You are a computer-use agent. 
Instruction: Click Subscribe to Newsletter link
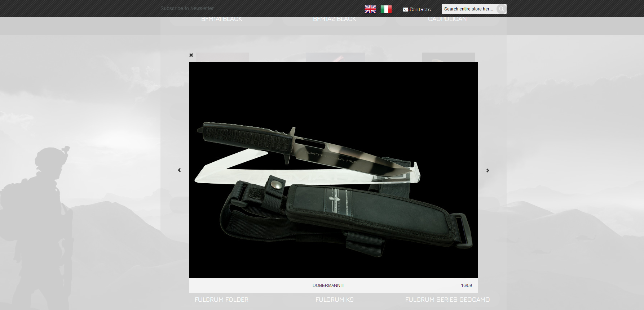187,8
